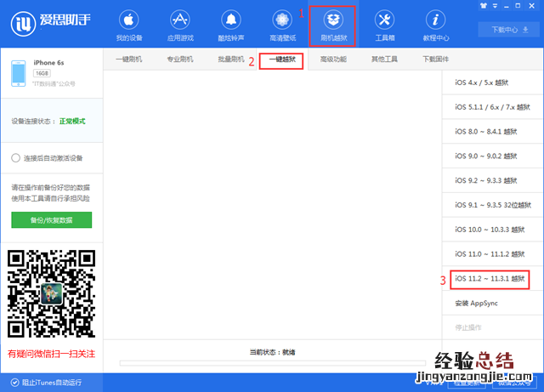Switch to the 专业刷机 tab
Image resolution: width=544 pixels, height=392 pixels.
coord(180,59)
